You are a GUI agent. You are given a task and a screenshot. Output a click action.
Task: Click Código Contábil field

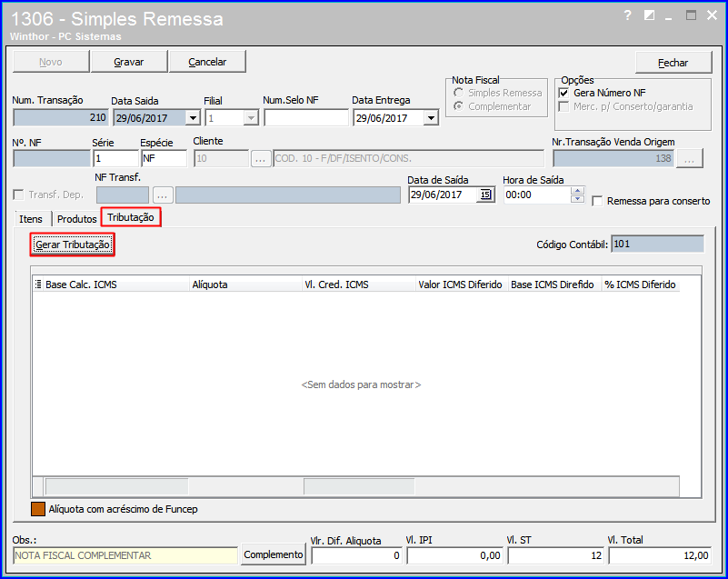pos(657,245)
